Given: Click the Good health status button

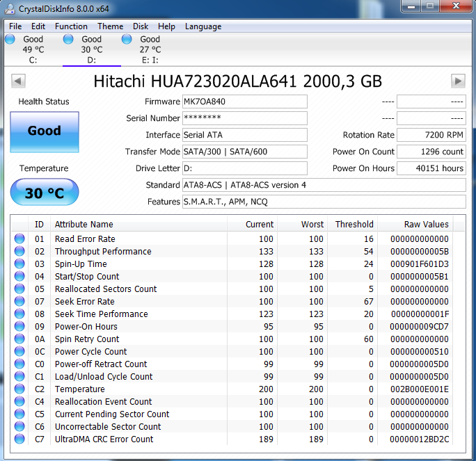Looking at the screenshot, I should click(x=45, y=132).
